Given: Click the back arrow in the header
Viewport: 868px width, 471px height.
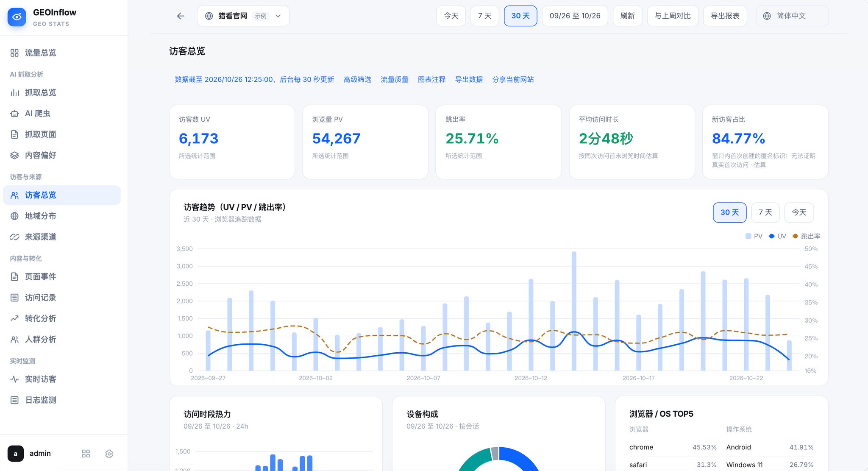Looking at the screenshot, I should pos(181,16).
